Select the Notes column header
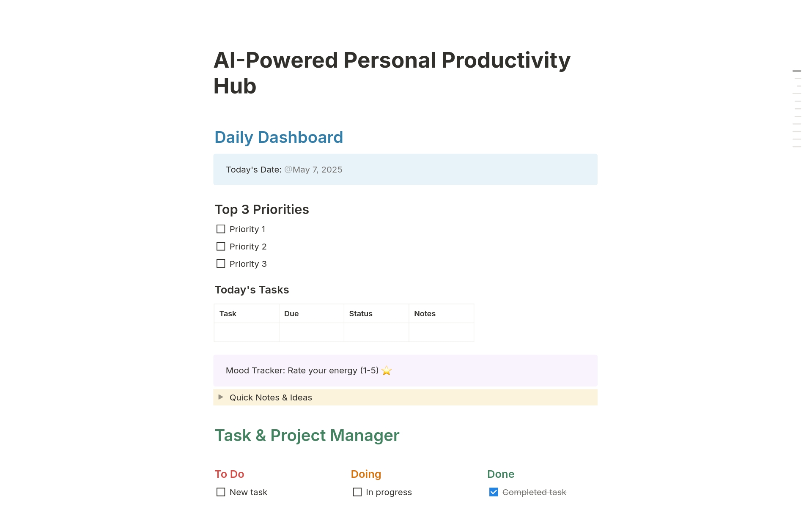 (x=425, y=313)
